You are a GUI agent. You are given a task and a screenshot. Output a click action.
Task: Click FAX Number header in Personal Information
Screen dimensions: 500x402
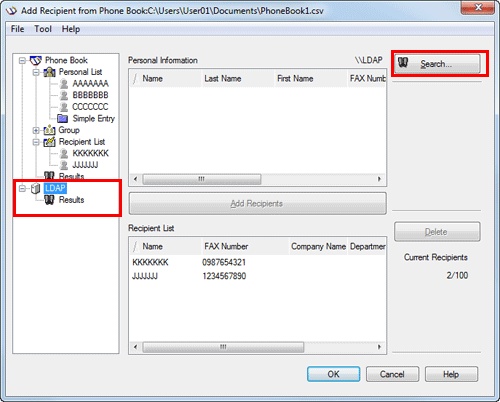367,79
